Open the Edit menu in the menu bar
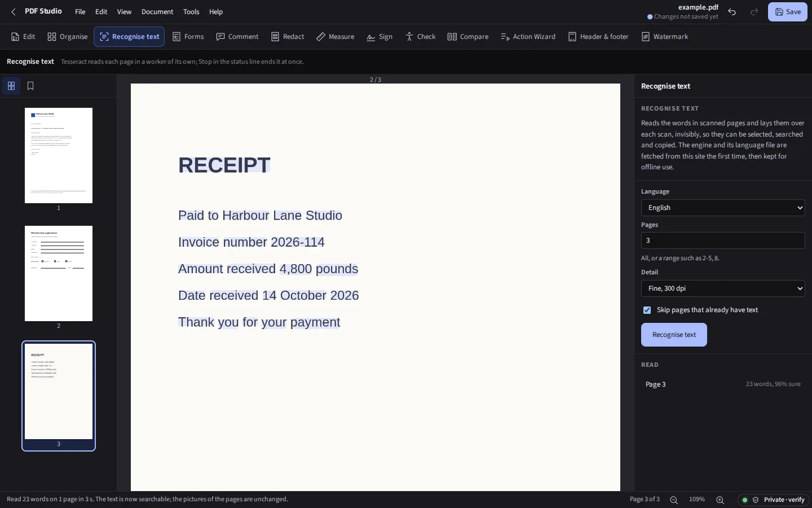812x508 pixels. [x=101, y=12]
